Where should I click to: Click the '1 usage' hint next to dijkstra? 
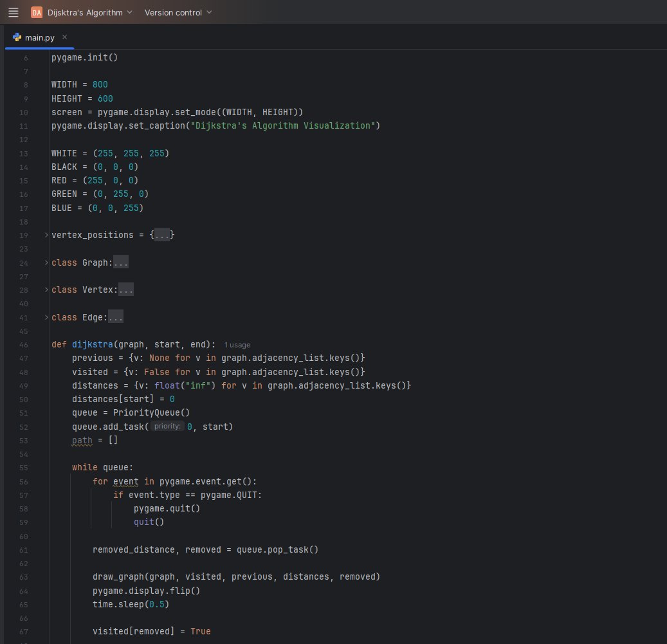click(237, 345)
